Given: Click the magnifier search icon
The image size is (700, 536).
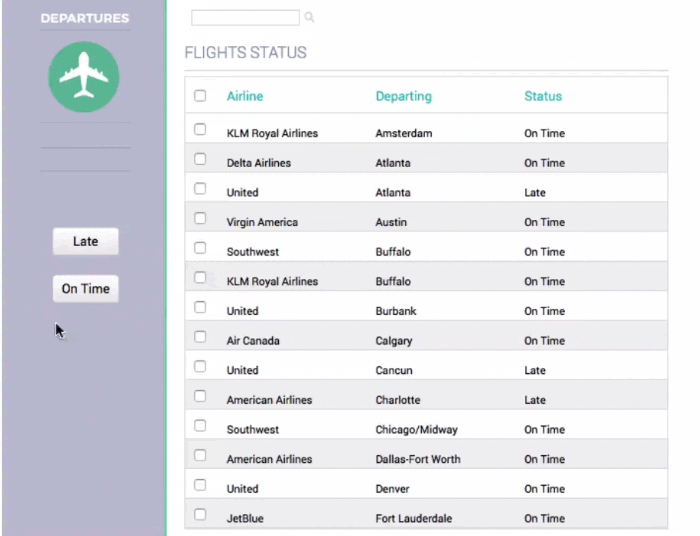Looking at the screenshot, I should 309,17.
